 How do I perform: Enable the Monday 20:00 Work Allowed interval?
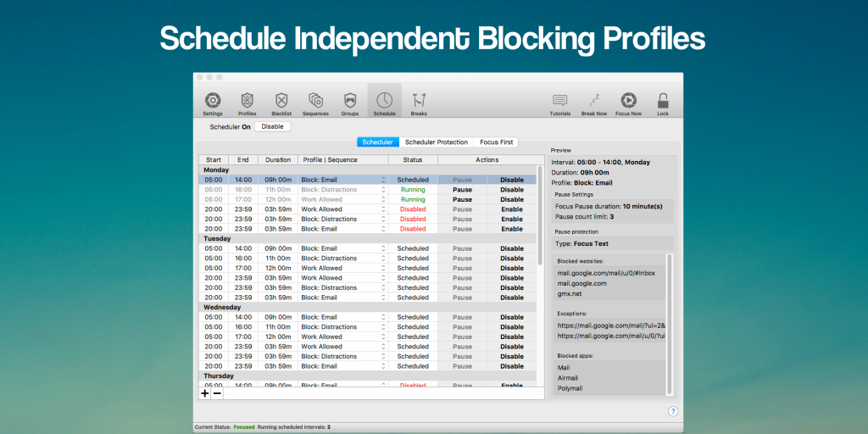511,209
